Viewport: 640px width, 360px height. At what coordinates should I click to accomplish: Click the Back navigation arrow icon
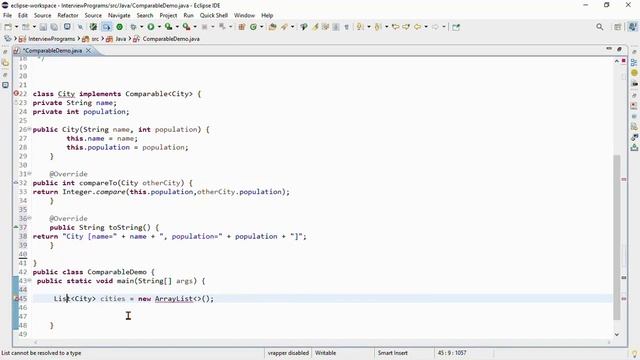coord(417,27)
